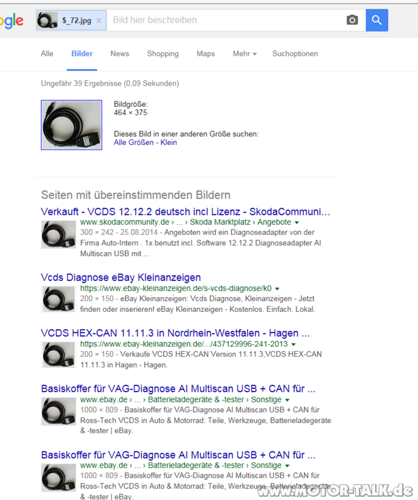This screenshot has height=500, width=418.
Task: Open 'VCDS HEX-CAN 11.11.3 in Nordrhein-Westfalen' result
Action: pos(175,333)
